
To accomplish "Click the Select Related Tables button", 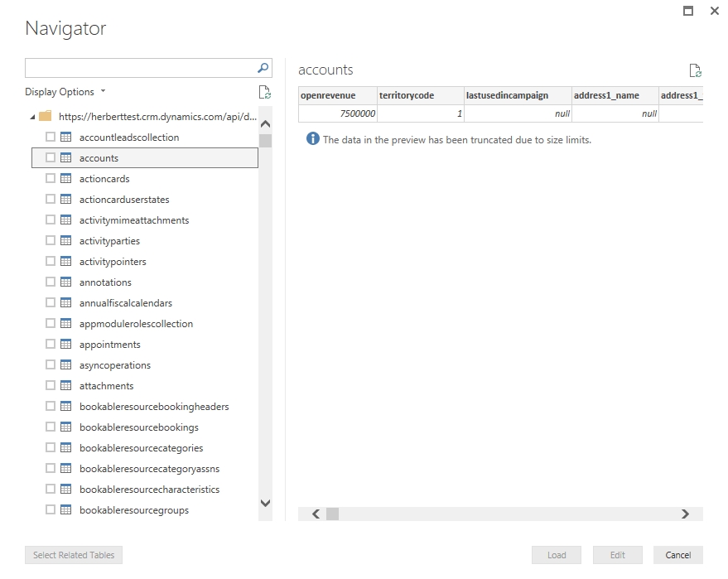I will pos(74,555).
